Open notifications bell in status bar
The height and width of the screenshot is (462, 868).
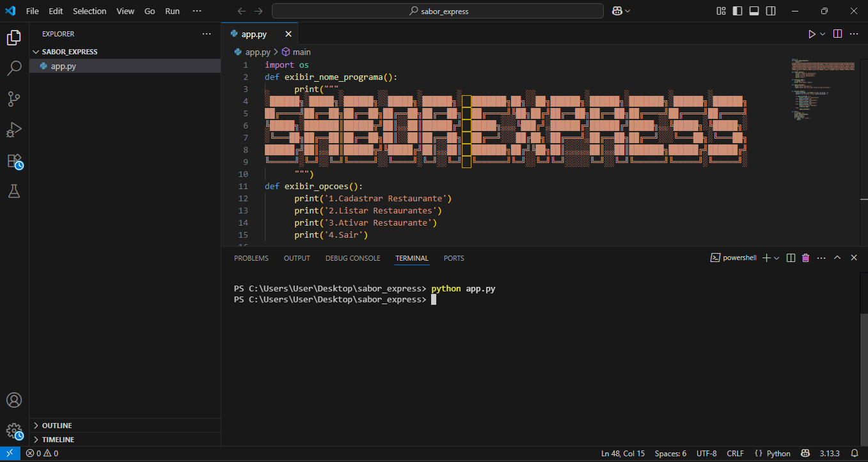click(854, 454)
